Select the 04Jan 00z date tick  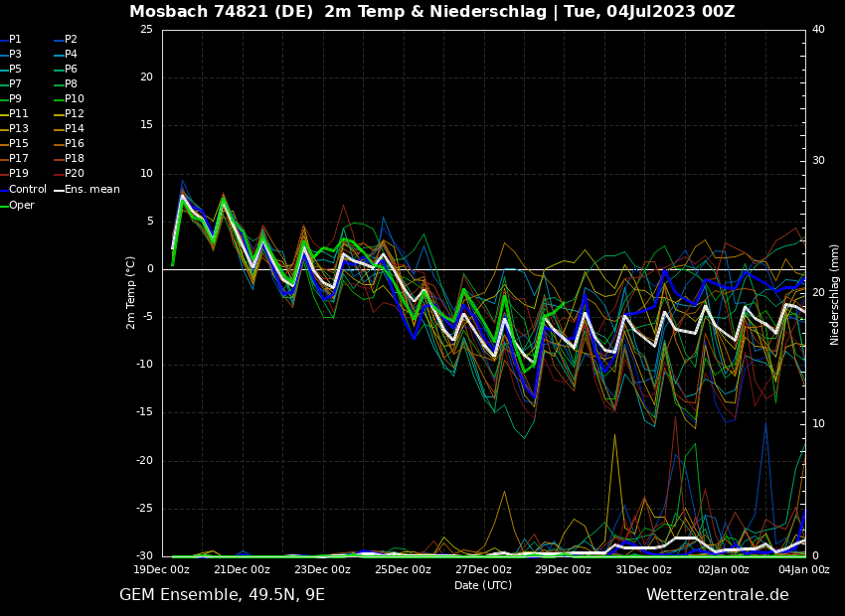(803, 570)
